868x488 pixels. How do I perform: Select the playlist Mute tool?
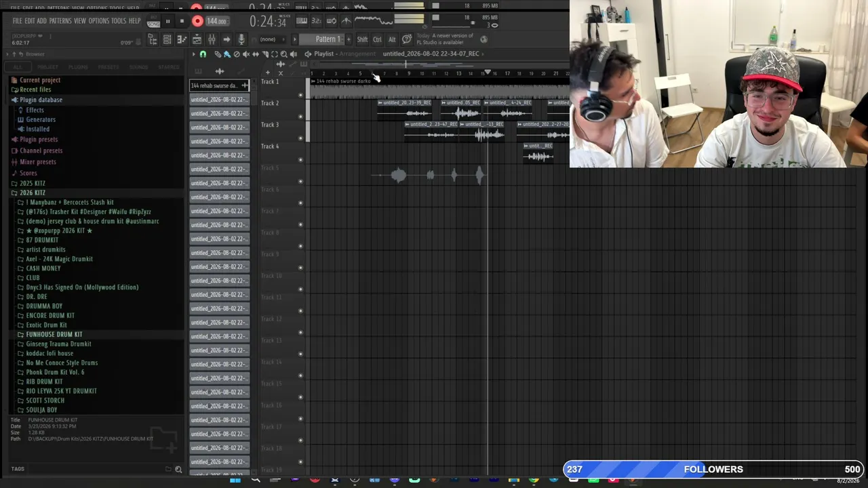point(246,54)
